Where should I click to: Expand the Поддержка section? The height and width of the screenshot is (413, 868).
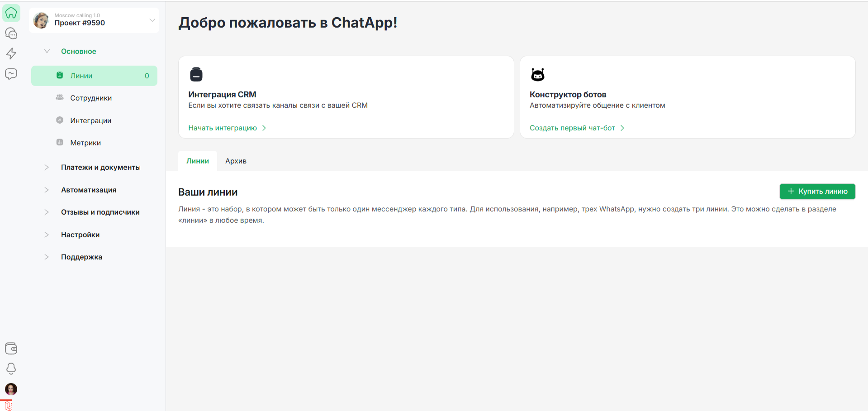click(x=81, y=257)
